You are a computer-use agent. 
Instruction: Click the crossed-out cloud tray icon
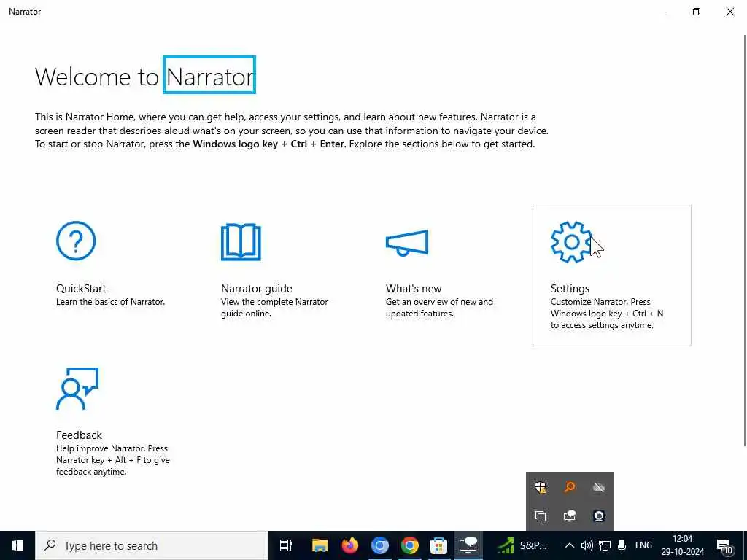[599, 487]
